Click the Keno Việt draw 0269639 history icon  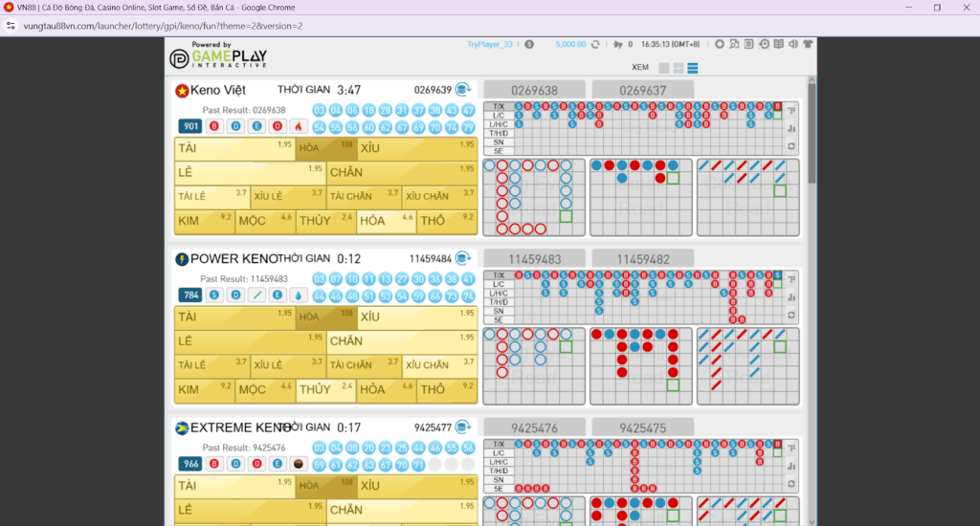click(463, 89)
